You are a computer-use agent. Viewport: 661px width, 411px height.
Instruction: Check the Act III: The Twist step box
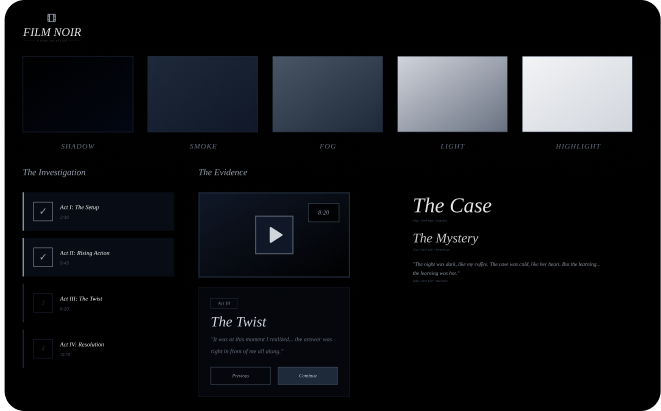tap(43, 303)
